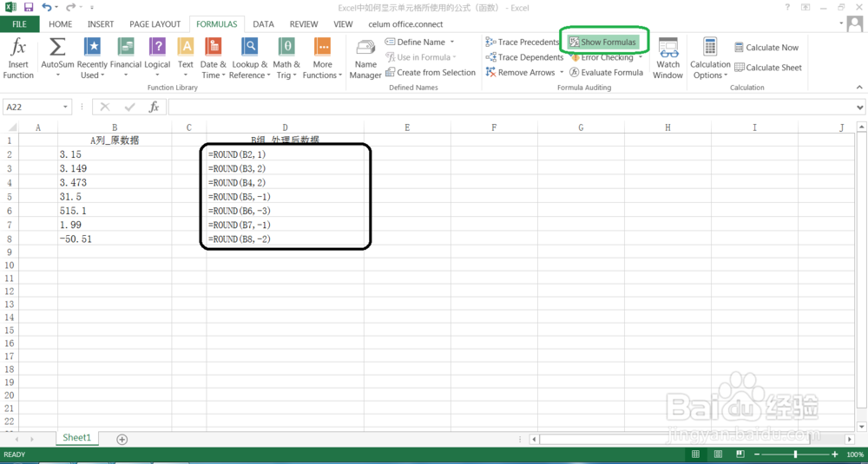This screenshot has height=464, width=868.
Task: Click in the Name Box field
Action: [32, 107]
